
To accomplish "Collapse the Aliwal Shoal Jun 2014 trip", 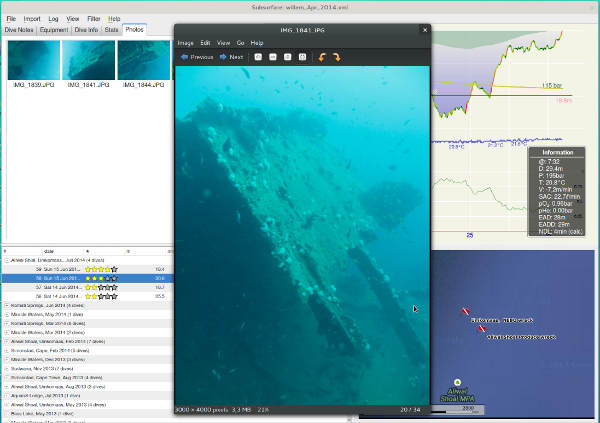I will point(6,260).
